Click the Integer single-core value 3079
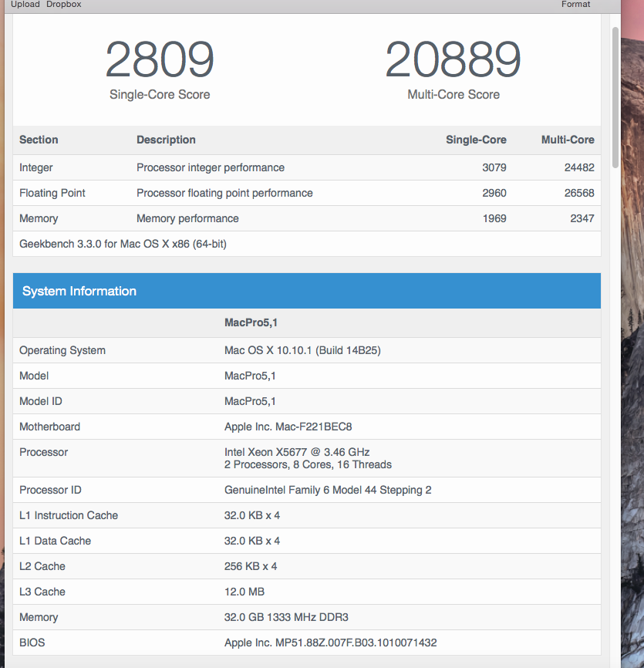The height and width of the screenshot is (668, 644). point(494,167)
